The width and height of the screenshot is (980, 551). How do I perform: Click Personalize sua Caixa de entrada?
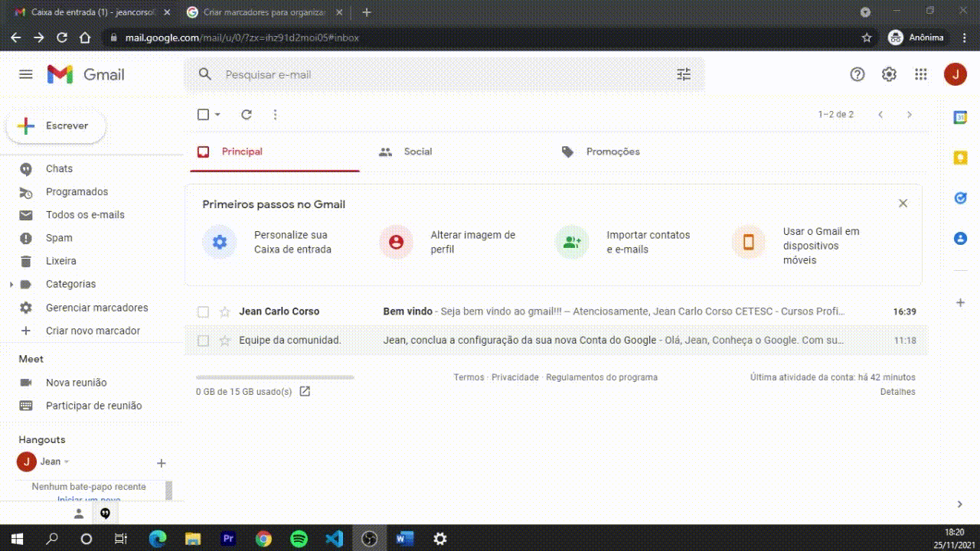pos(266,243)
